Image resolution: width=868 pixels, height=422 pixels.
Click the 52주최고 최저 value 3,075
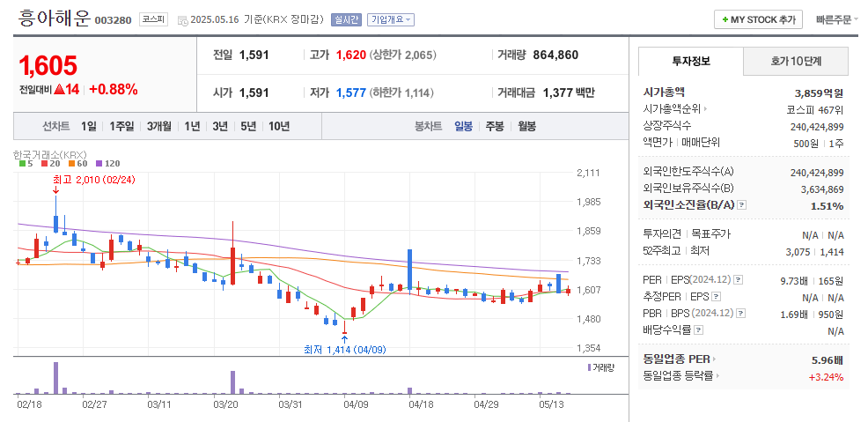(x=798, y=252)
